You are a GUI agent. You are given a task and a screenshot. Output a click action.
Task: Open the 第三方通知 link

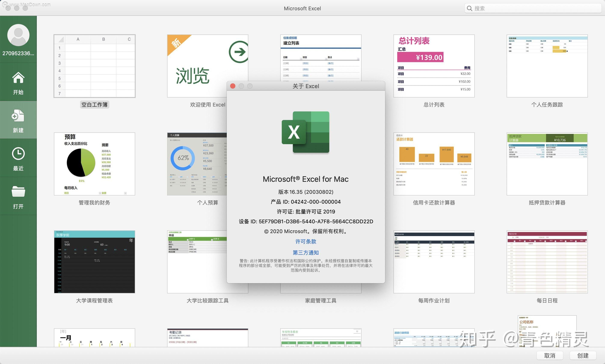(x=306, y=253)
